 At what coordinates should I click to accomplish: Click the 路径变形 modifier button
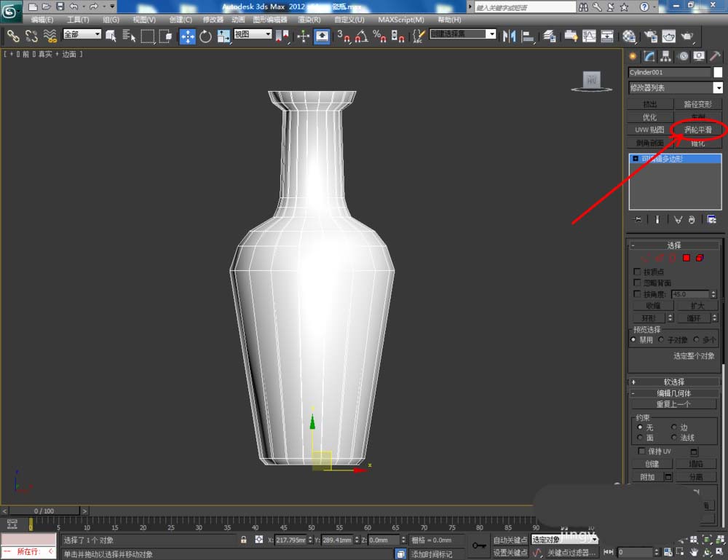click(698, 104)
